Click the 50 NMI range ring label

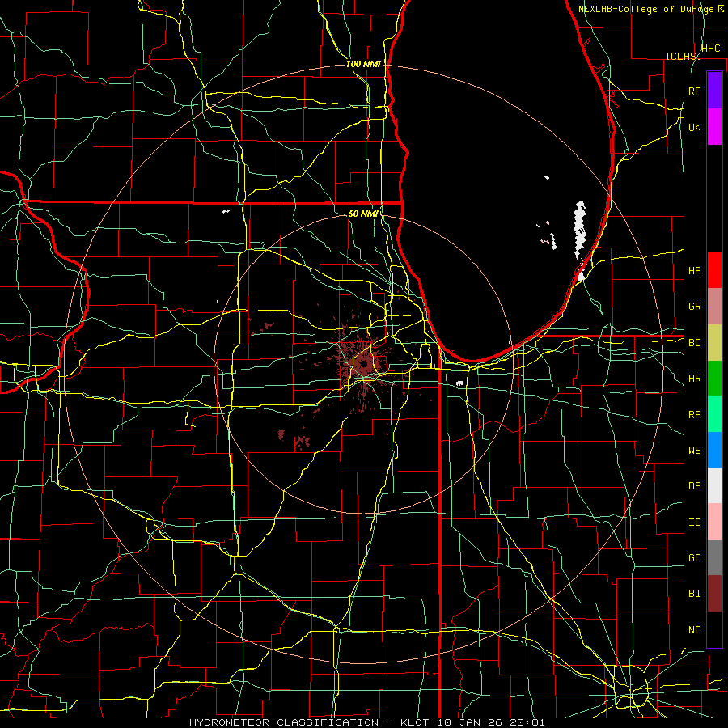pos(363,214)
